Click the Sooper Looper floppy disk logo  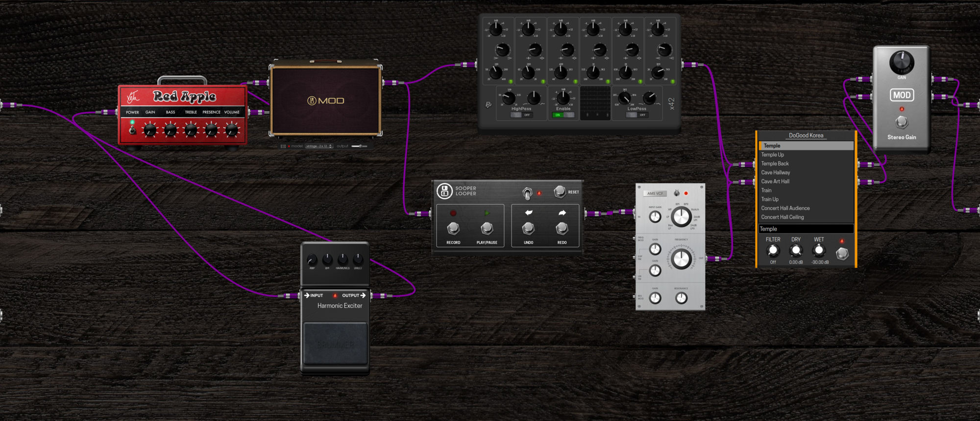(444, 191)
